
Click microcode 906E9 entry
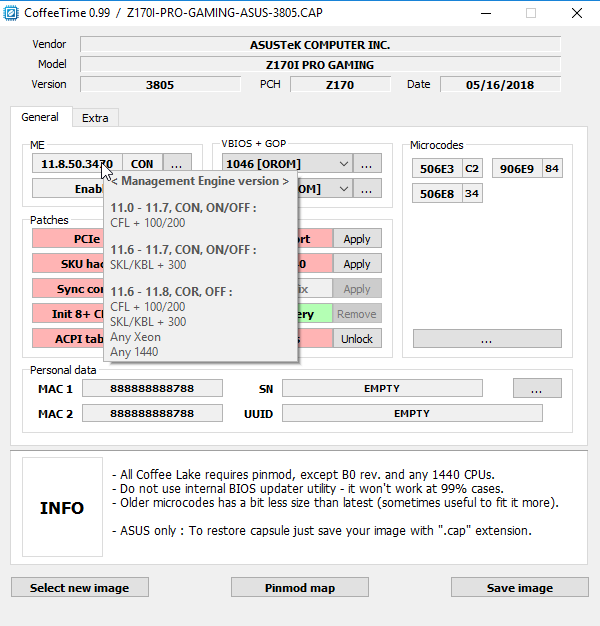coord(517,168)
